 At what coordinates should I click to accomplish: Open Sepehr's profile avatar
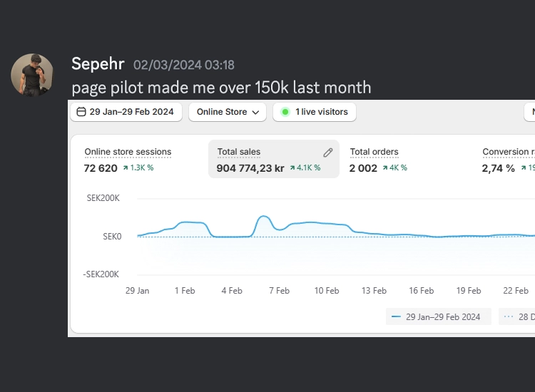click(32, 74)
